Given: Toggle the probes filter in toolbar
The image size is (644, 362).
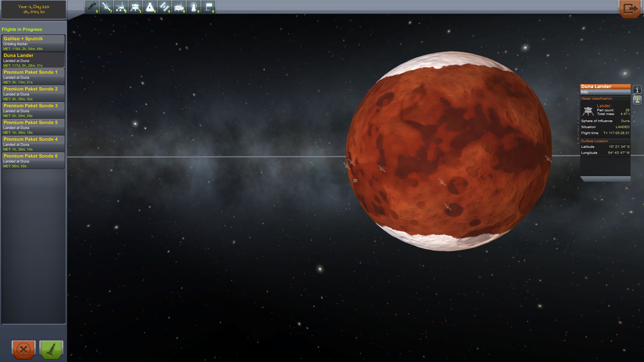Looking at the screenshot, I should [x=106, y=7].
